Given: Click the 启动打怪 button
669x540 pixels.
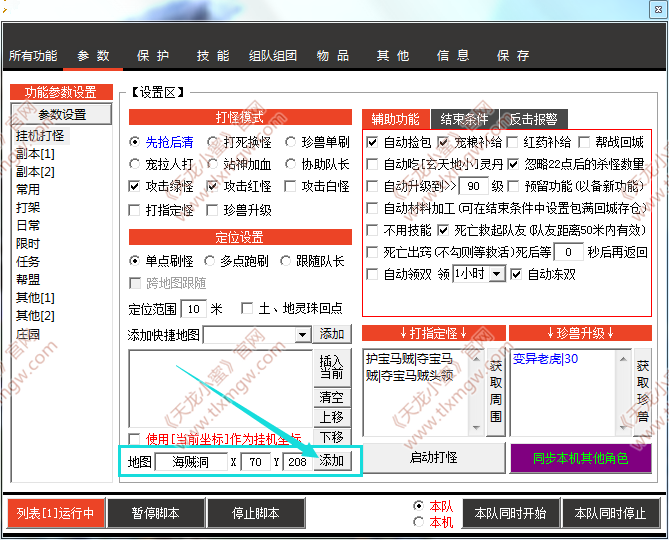Looking at the screenshot, I should [x=433, y=458].
